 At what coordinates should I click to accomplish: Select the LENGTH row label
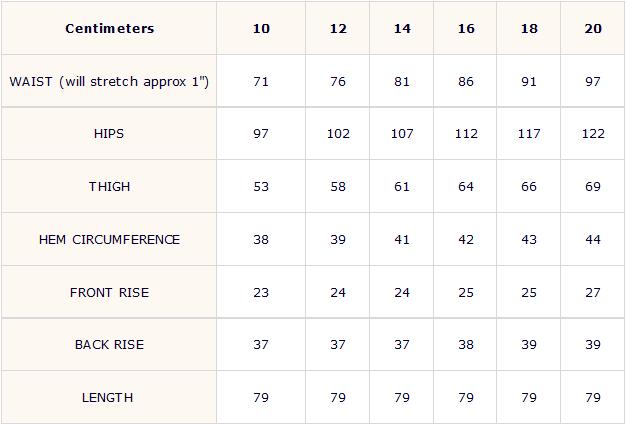109,397
